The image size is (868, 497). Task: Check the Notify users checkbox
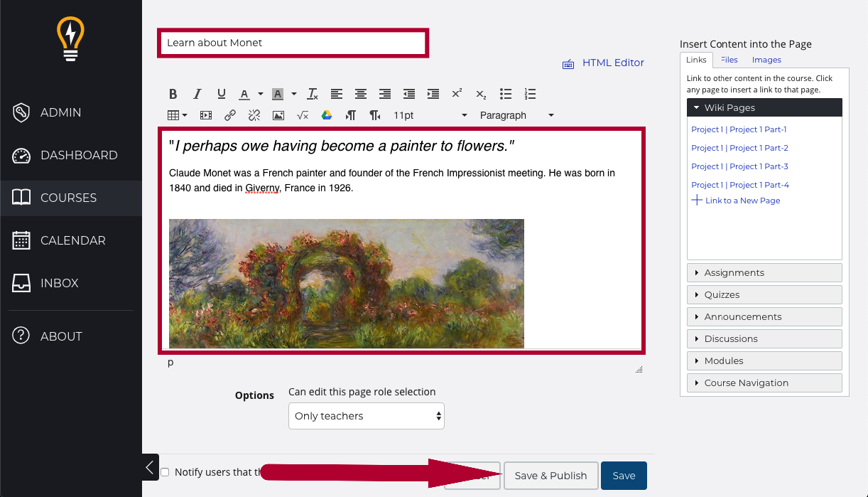click(165, 472)
